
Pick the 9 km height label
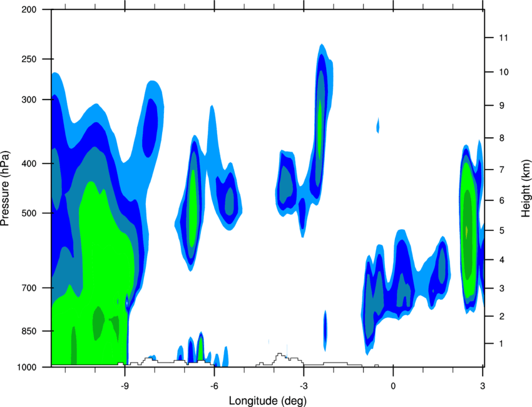pos(501,106)
